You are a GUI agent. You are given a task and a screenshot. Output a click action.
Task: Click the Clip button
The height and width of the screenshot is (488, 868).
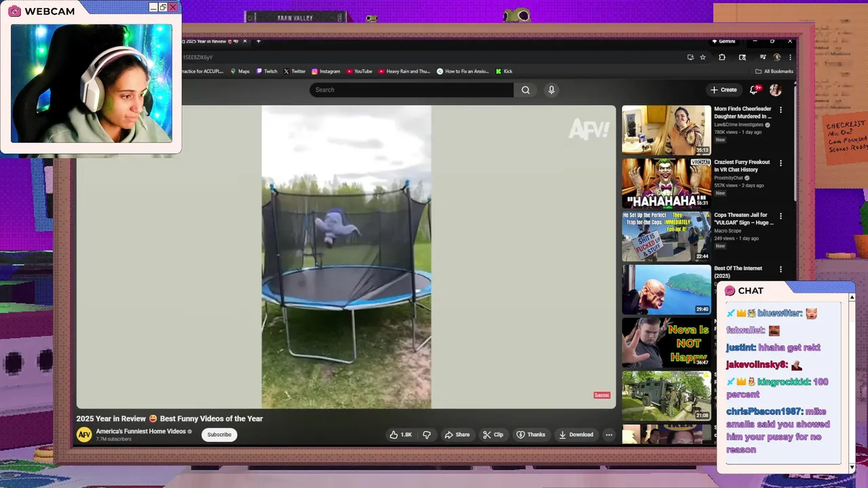(493, 434)
